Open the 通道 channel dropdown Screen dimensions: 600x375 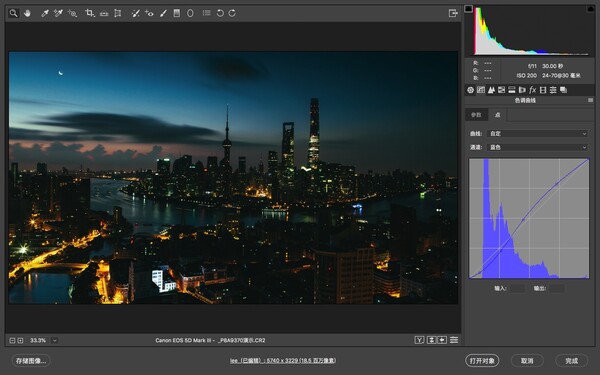point(538,147)
